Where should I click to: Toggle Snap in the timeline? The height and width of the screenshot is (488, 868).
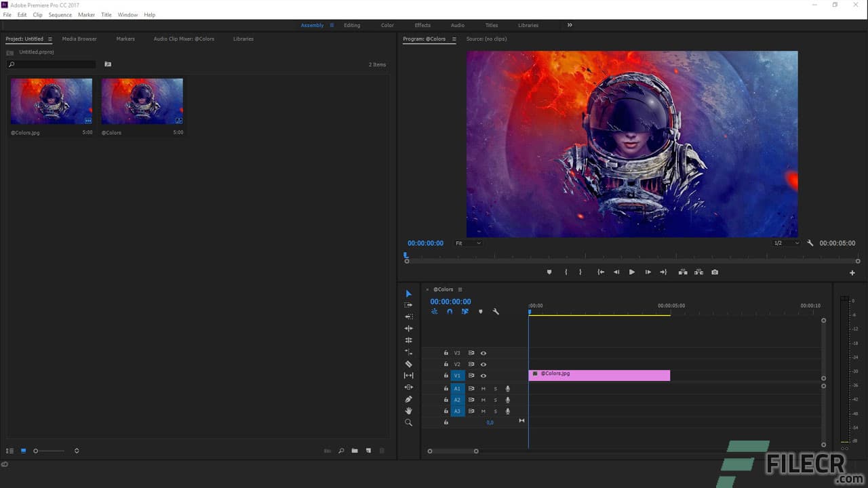[x=450, y=311]
